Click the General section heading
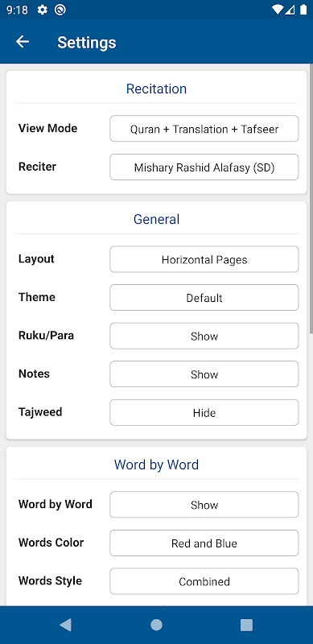This screenshot has height=644, width=313. click(156, 219)
